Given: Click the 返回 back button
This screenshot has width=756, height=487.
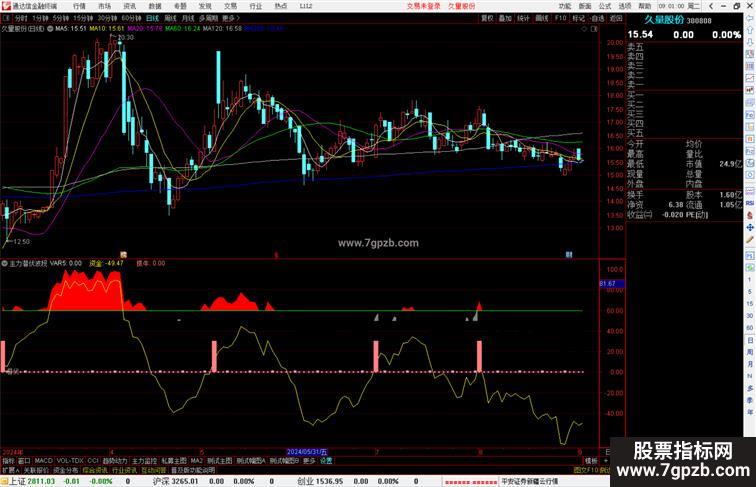Looking at the screenshot, I should (616, 18).
